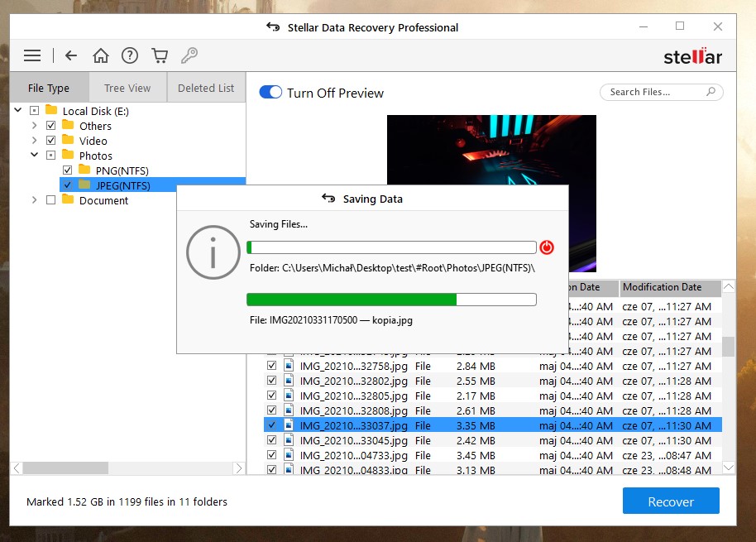Click the PNG(NTFS) folder icon

click(x=84, y=170)
